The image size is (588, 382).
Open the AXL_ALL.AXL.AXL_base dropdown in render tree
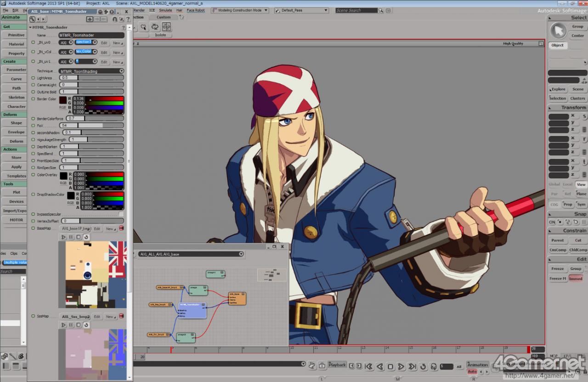pos(191,254)
